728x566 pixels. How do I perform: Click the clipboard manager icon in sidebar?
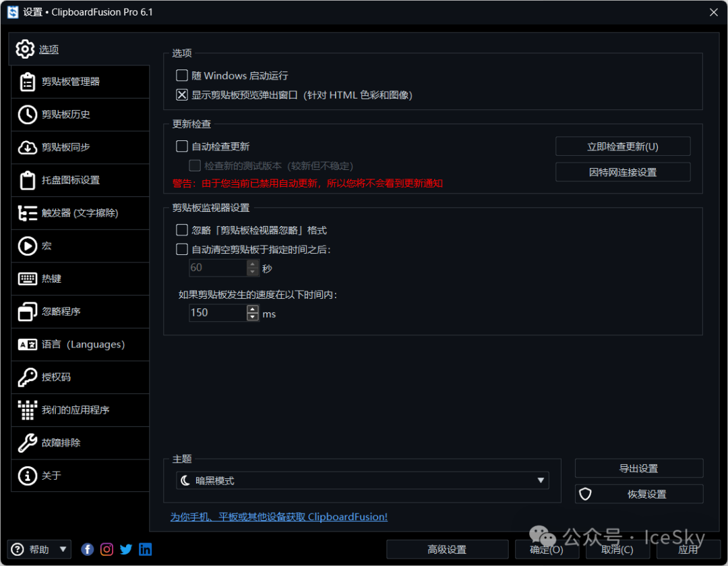click(27, 82)
